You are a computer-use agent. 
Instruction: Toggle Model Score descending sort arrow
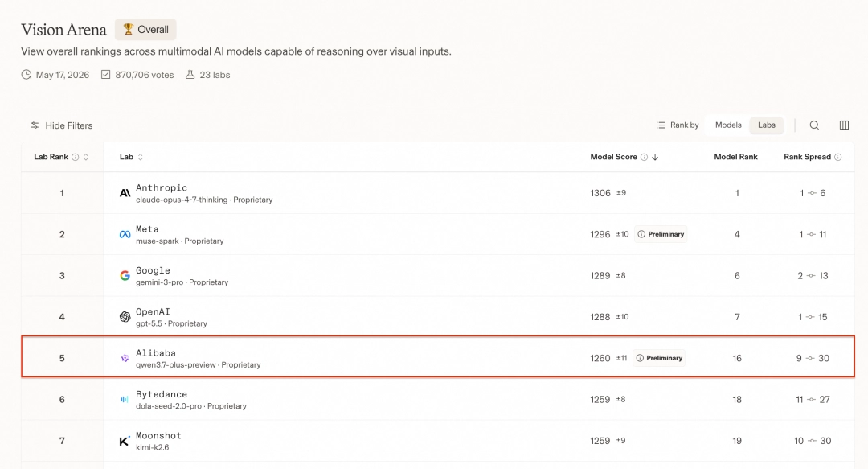(656, 157)
